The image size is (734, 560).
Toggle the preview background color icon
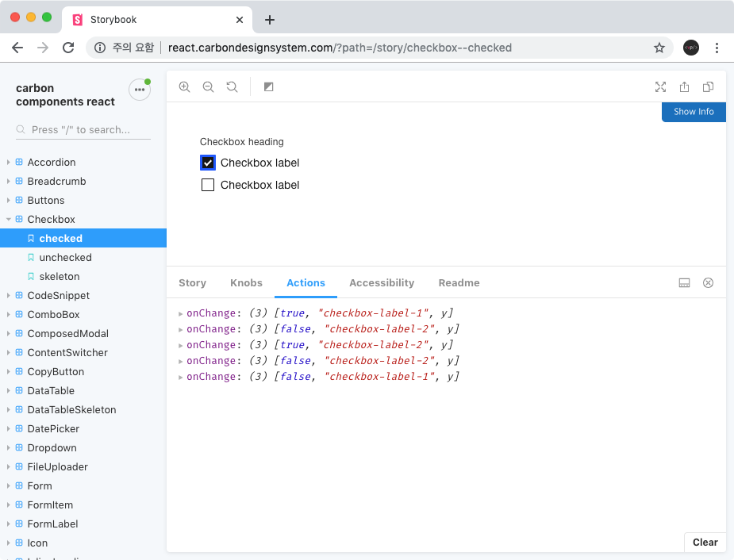click(269, 86)
